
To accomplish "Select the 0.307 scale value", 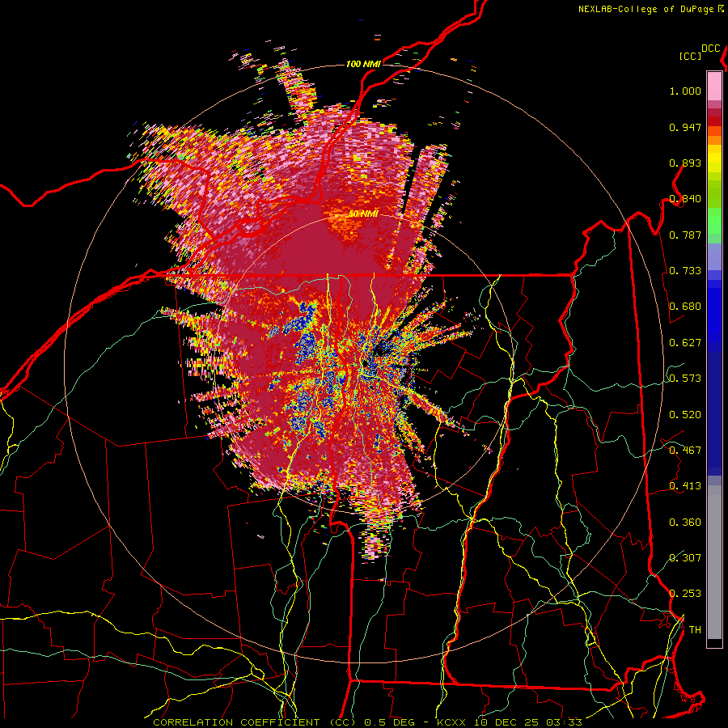I will (685, 558).
